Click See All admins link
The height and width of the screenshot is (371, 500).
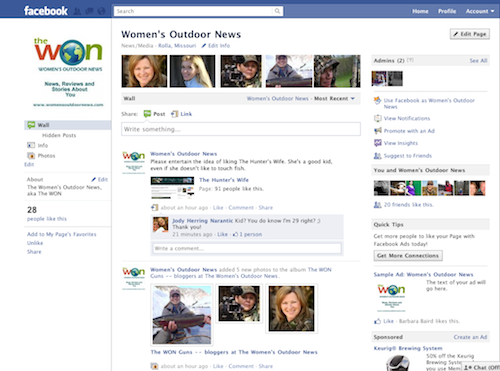tap(478, 61)
